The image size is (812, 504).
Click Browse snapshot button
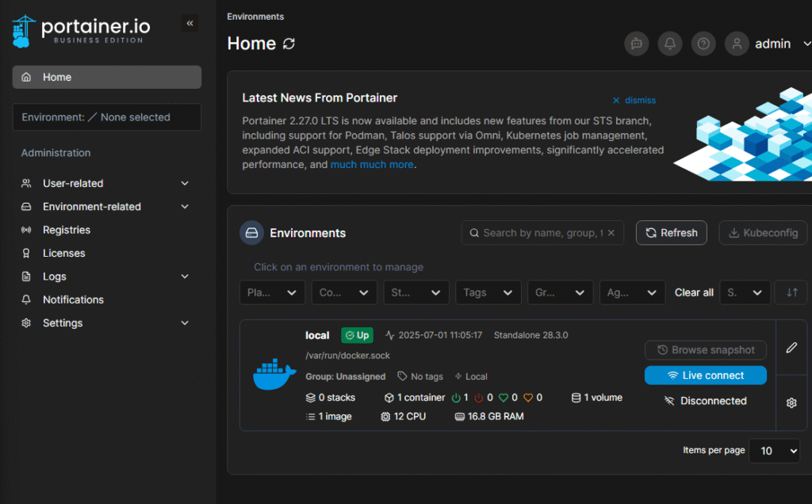pos(705,349)
